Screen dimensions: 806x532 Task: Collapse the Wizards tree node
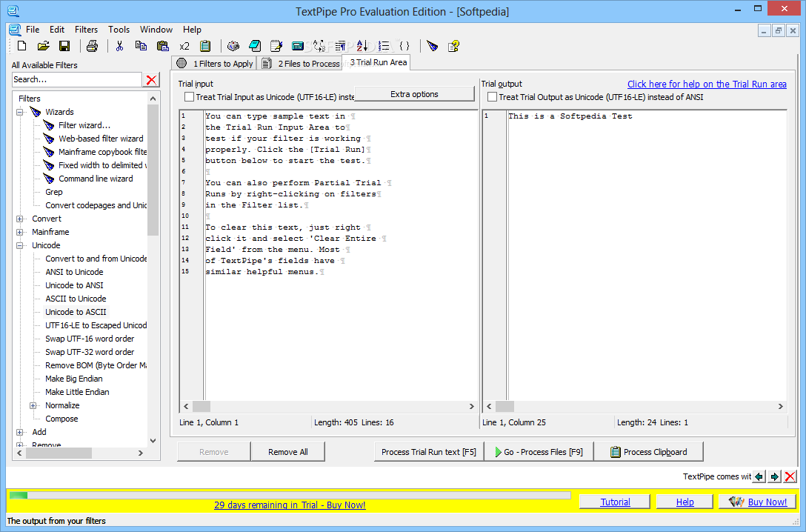(19, 112)
